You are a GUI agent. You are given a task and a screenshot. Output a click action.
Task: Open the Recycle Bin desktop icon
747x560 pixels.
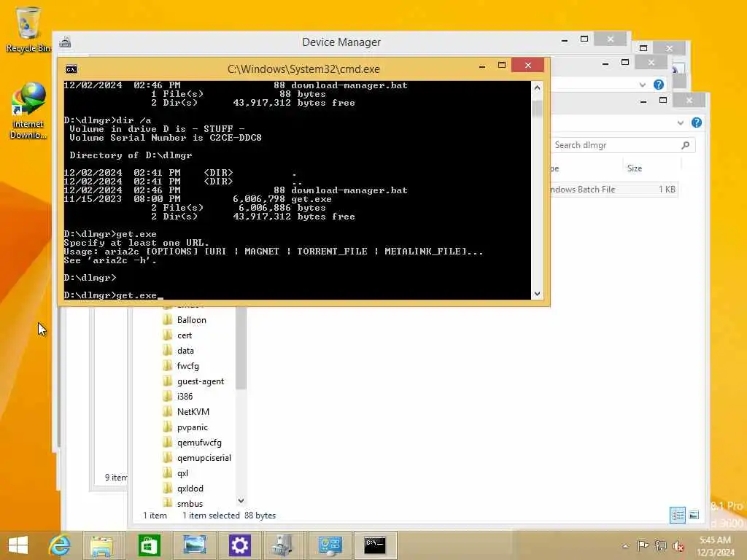tap(28, 28)
